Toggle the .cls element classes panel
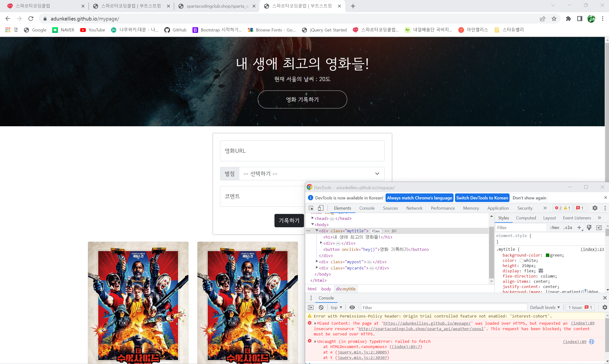 pyautogui.click(x=568, y=228)
